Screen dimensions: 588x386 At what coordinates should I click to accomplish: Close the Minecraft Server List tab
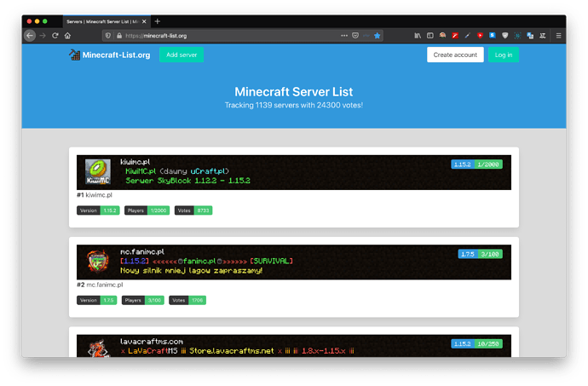pyautogui.click(x=144, y=21)
